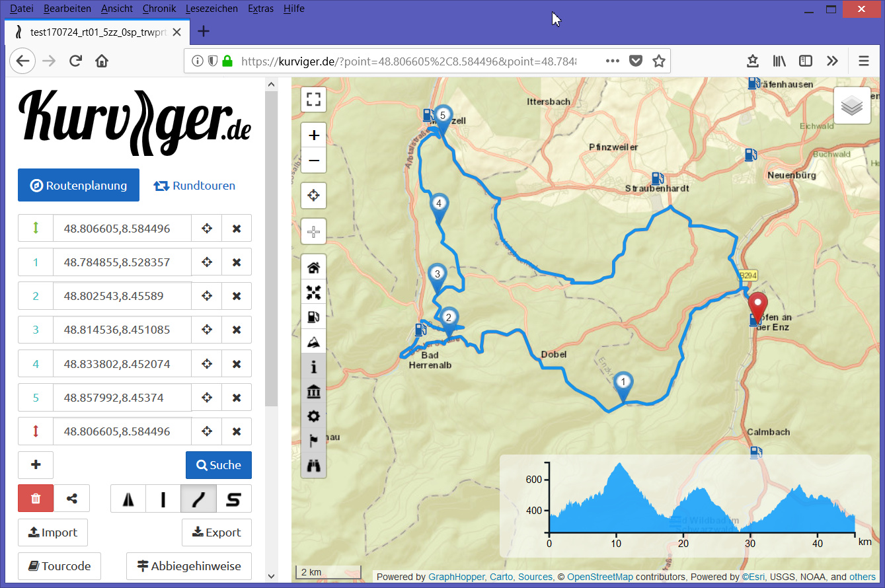Click the sidebar vertical scrollbar thumb
This screenshot has height=588, width=885.
pos(271,248)
